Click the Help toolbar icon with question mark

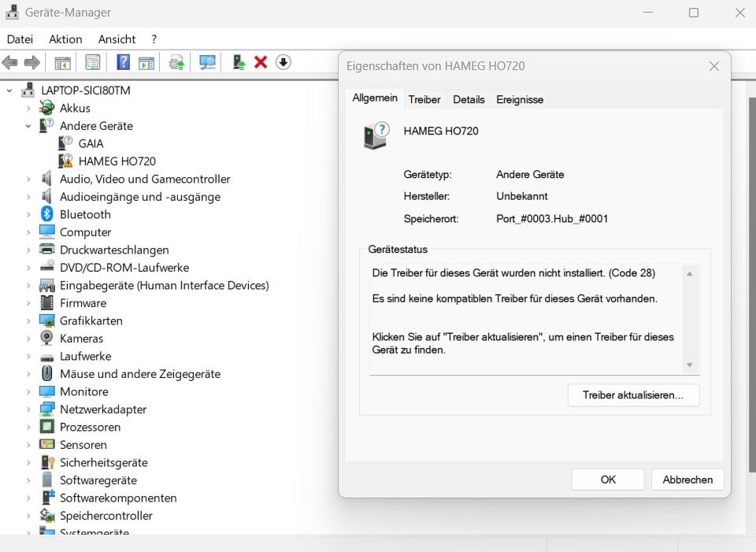coord(124,62)
